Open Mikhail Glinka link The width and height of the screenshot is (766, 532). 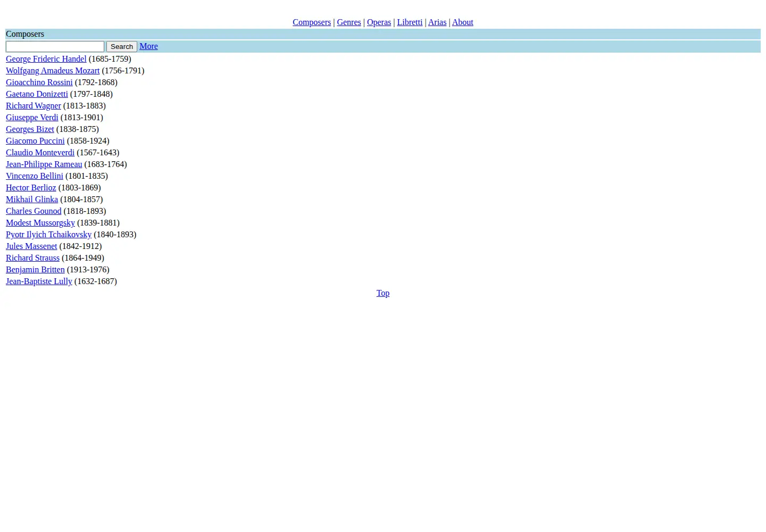point(32,199)
